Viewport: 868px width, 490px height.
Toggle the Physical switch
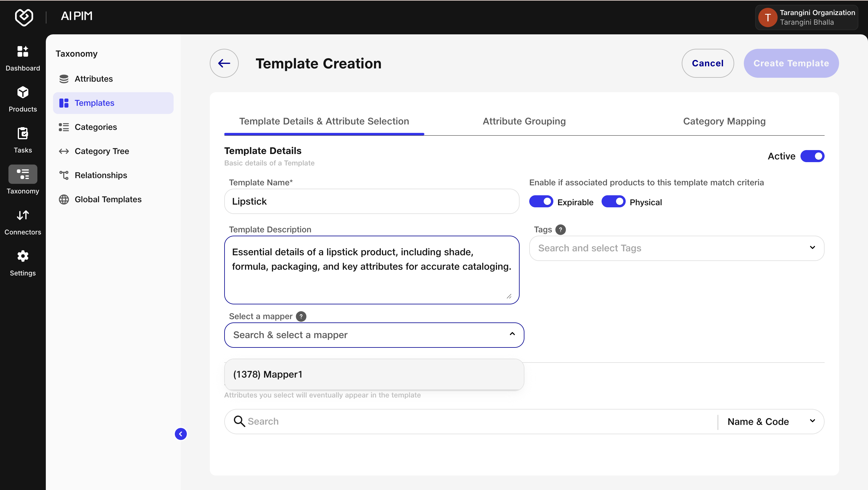pyautogui.click(x=613, y=202)
